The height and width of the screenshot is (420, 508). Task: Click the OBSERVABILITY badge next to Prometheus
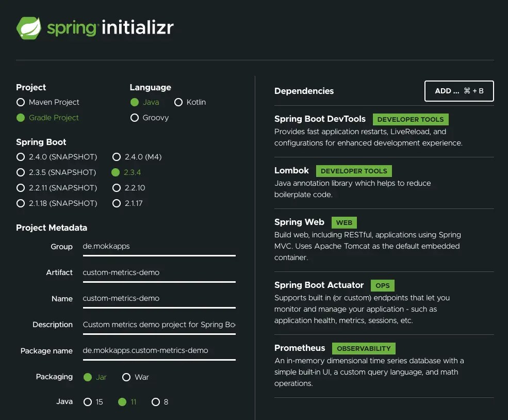coord(364,348)
